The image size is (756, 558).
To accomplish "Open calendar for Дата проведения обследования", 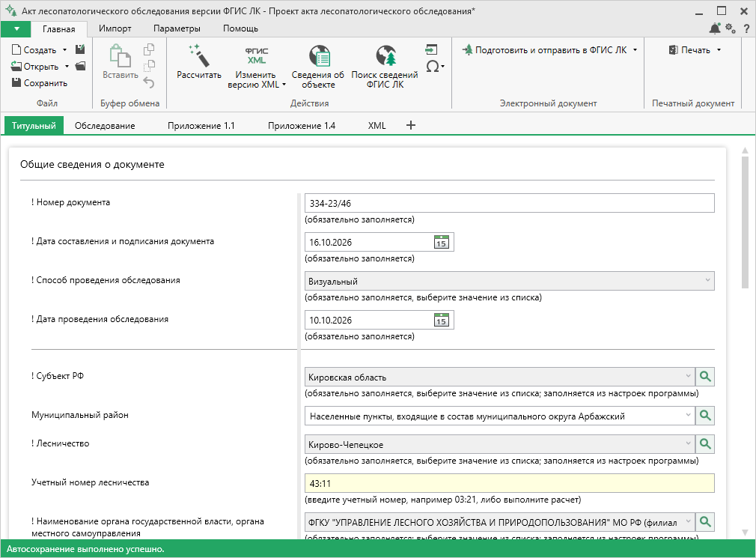I will click(441, 321).
